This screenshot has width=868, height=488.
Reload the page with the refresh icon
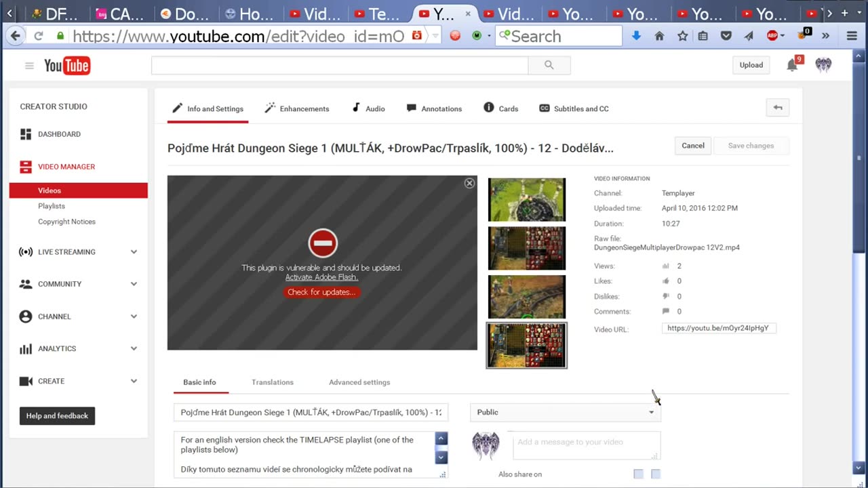point(39,36)
